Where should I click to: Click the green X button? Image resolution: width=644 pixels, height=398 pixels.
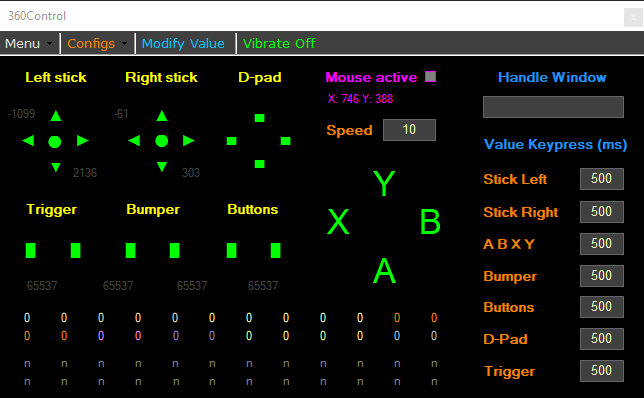338,222
